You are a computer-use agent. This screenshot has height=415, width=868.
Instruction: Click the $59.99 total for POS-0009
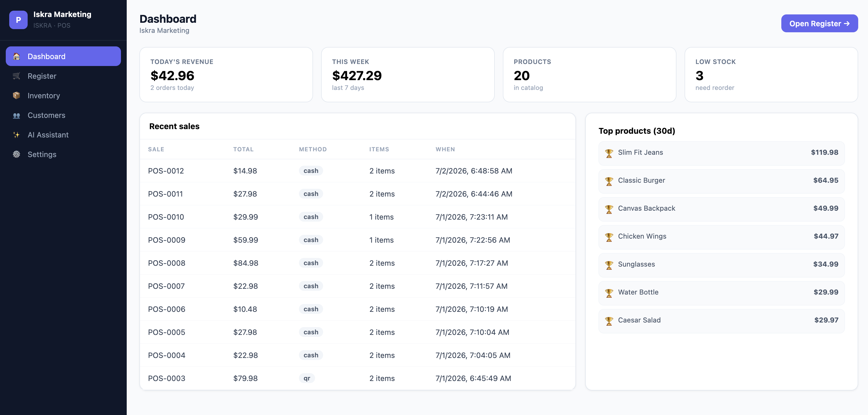click(246, 240)
